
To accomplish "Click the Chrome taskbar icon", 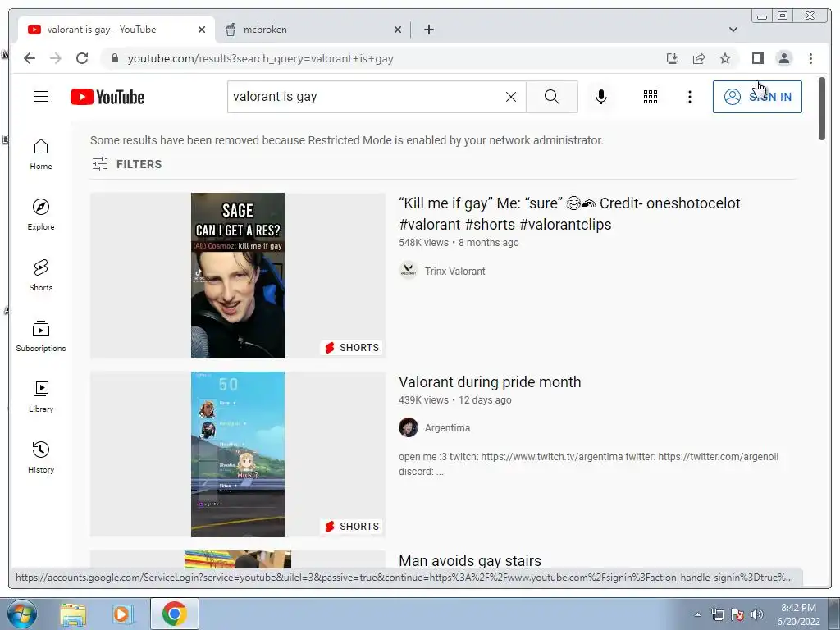I will [x=174, y=614].
